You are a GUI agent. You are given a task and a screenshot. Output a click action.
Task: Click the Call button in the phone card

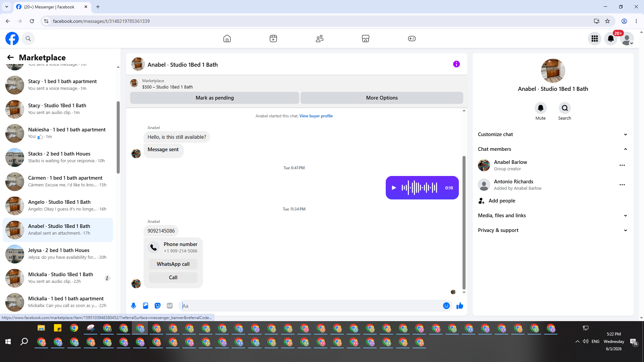[x=173, y=278]
